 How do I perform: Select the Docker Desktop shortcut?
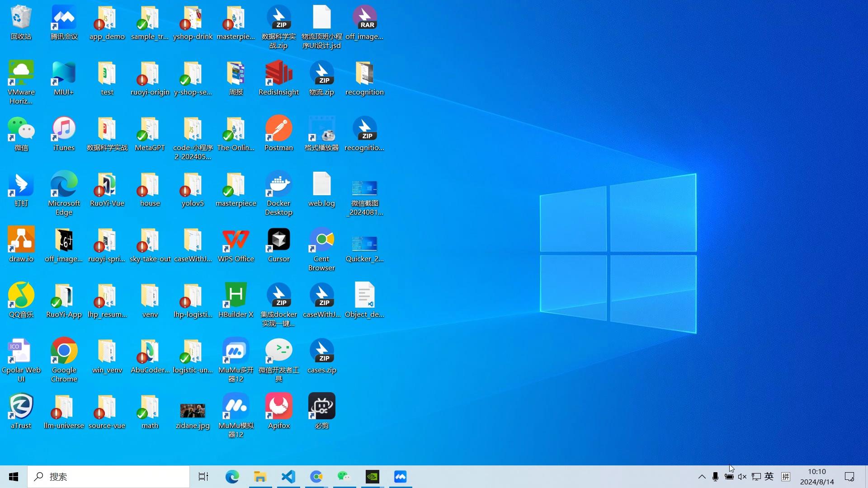[278, 194]
